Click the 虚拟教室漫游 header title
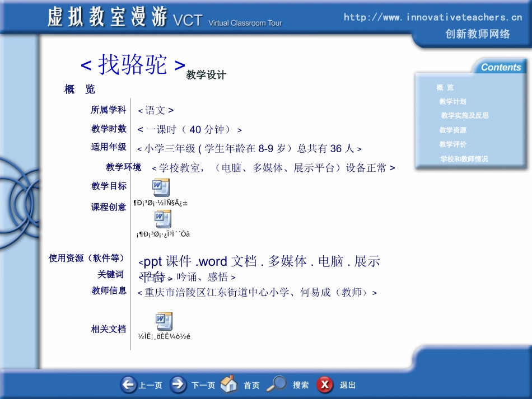 [x=107, y=17]
